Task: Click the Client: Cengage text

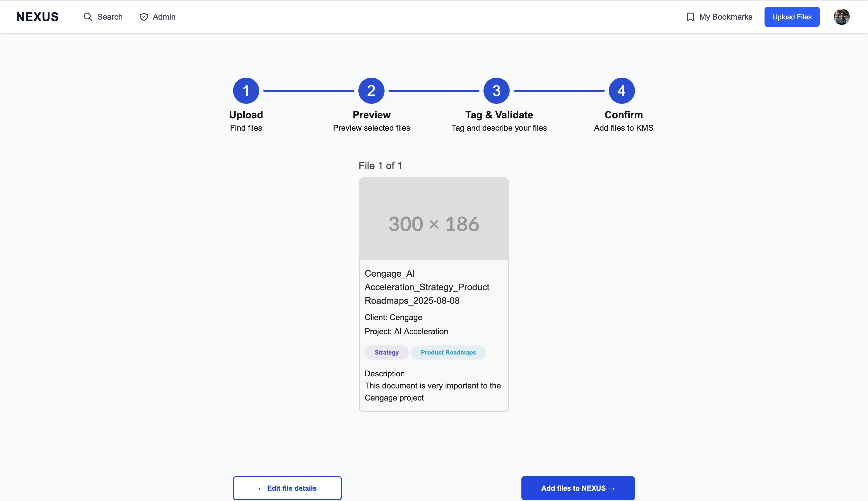Action: coord(393,317)
